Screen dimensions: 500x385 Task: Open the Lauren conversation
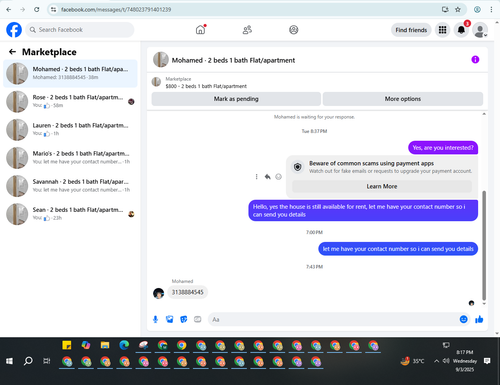(x=70, y=129)
